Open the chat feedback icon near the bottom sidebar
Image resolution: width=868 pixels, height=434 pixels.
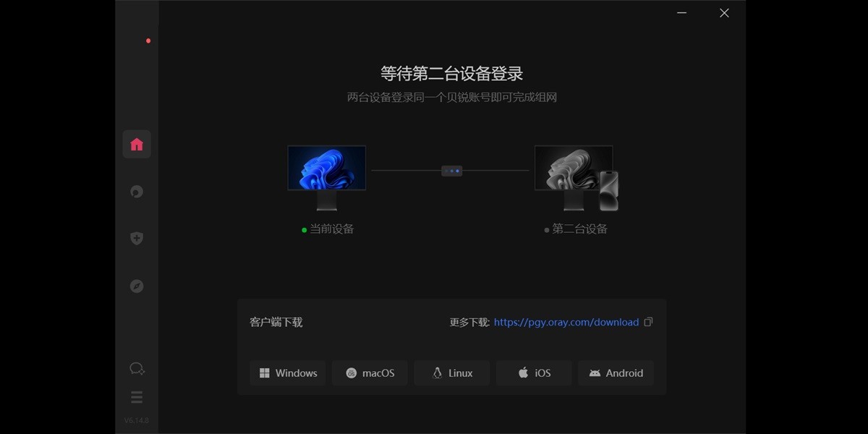point(137,368)
